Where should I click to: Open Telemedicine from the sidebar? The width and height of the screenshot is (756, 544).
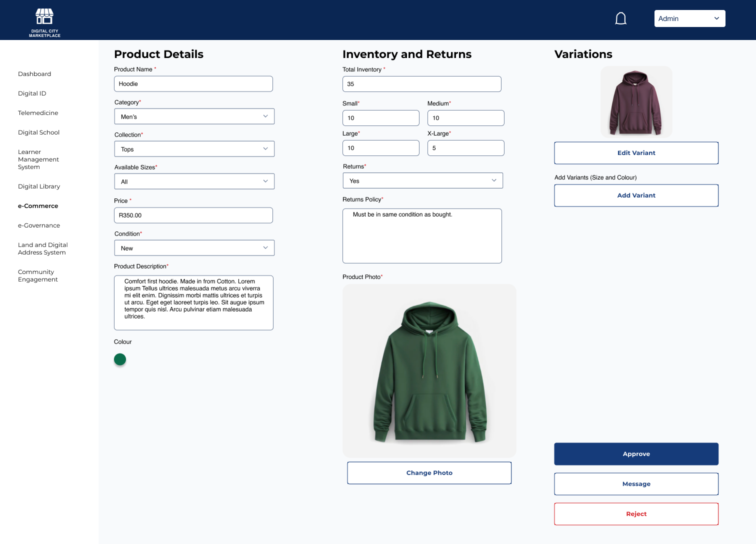[x=38, y=113]
